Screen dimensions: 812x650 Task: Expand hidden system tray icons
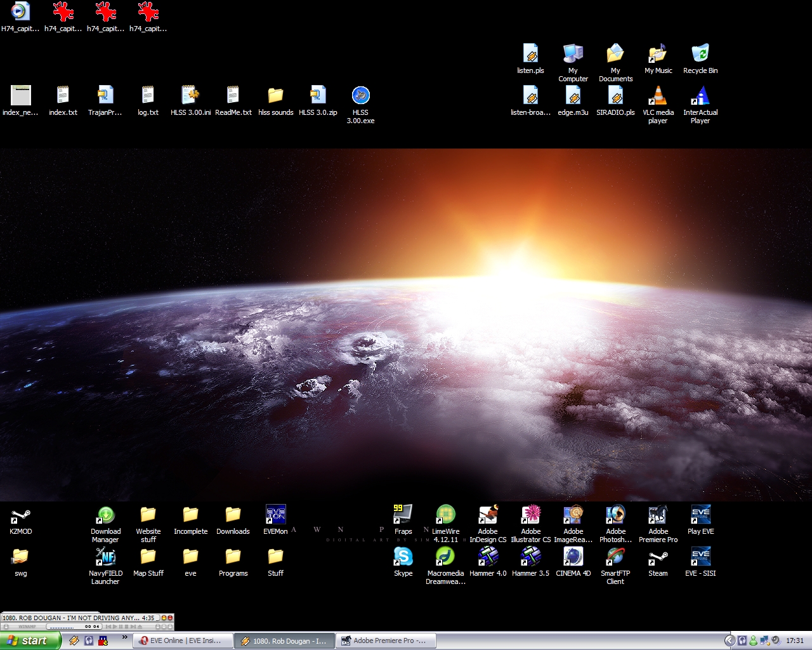coord(730,640)
